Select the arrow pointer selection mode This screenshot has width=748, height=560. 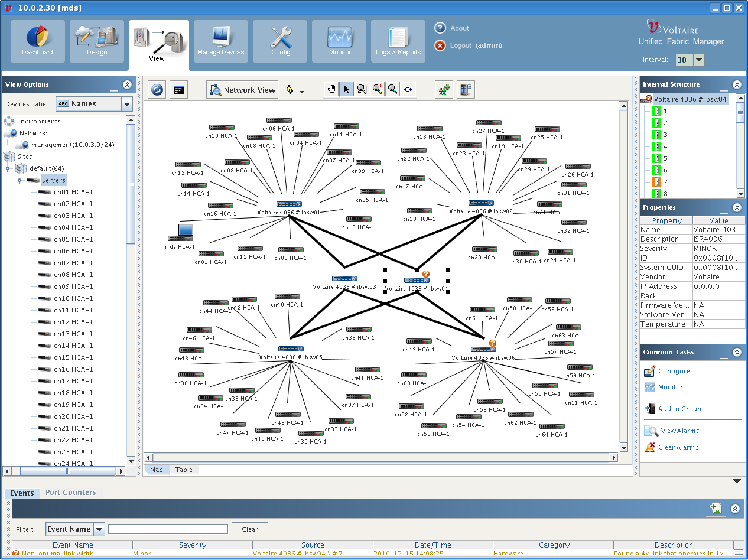click(347, 90)
